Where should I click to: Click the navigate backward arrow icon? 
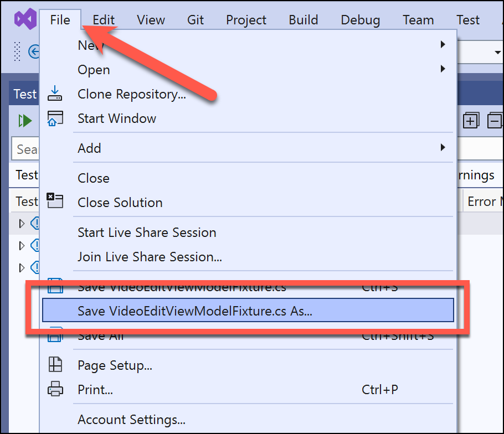(x=34, y=51)
